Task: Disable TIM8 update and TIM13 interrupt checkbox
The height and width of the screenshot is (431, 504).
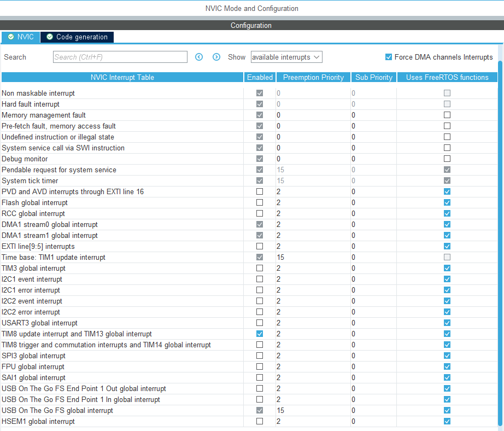Action: coord(260,334)
